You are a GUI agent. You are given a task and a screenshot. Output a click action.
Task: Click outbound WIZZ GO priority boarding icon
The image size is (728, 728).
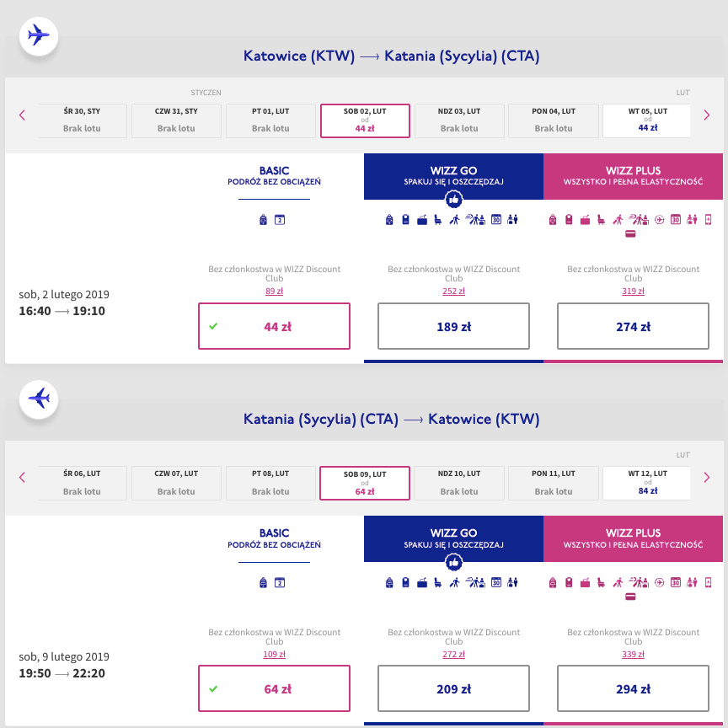[x=454, y=220]
